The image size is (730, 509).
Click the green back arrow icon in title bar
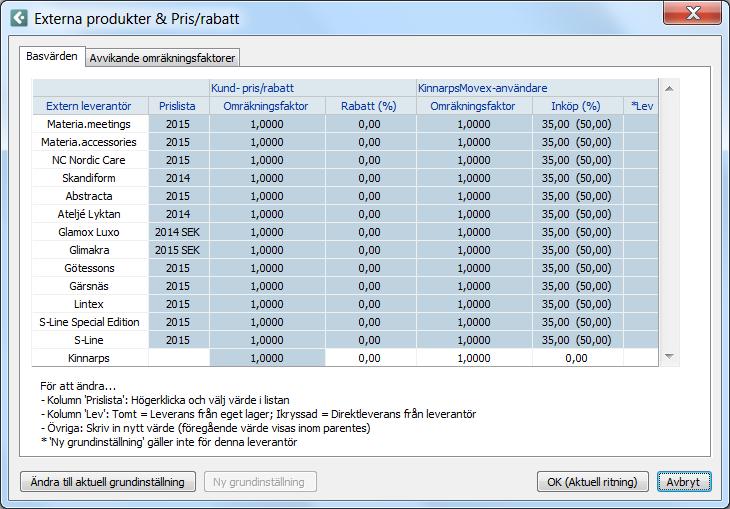click(x=19, y=18)
